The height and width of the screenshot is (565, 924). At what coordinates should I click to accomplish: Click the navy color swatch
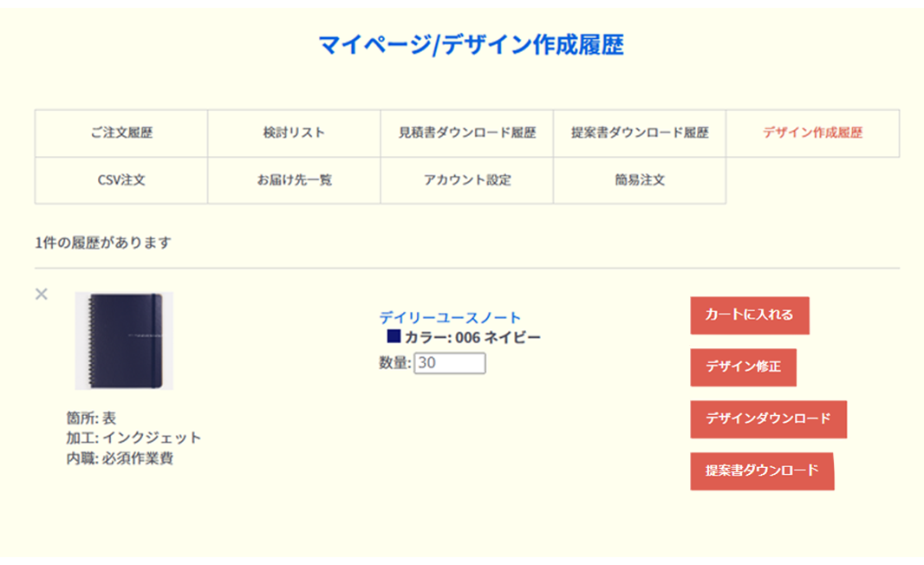point(394,336)
